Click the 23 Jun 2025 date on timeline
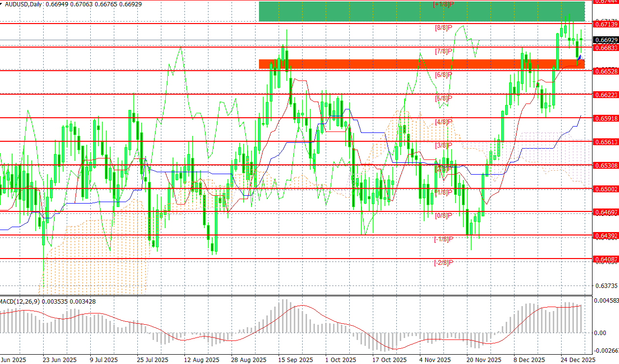 coord(60,360)
